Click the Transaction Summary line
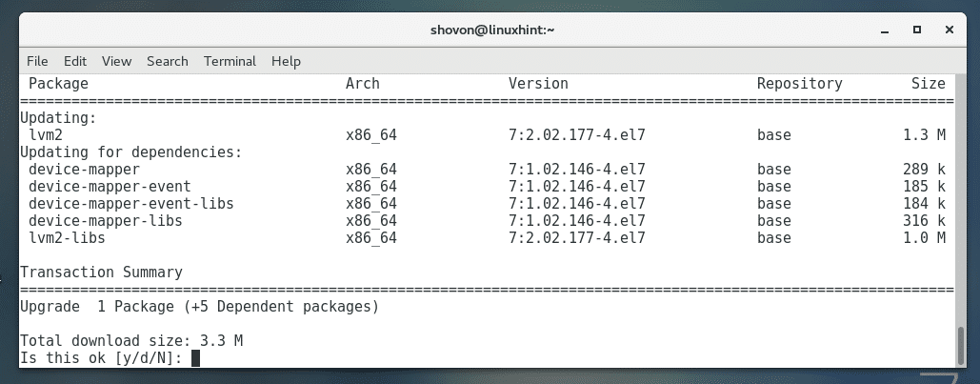The height and width of the screenshot is (384, 980). (x=101, y=273)
